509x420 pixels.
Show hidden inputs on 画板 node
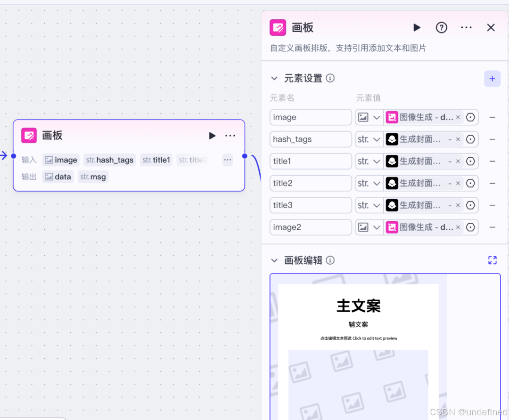(228, 160)
